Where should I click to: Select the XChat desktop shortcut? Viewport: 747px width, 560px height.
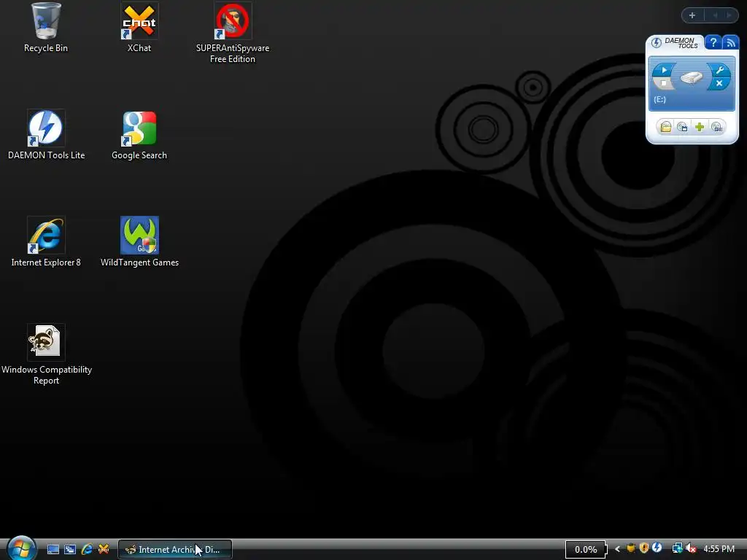pyautogui.click(x=139, y=28)
